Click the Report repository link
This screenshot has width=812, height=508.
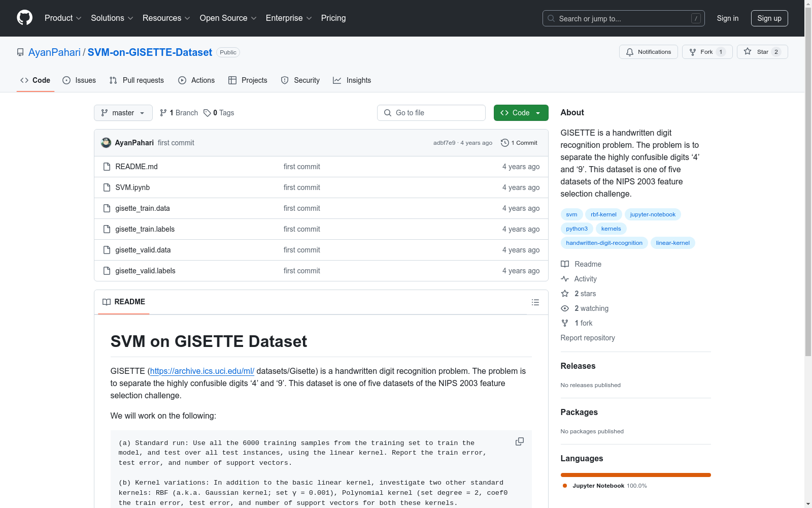pos(588,338)
